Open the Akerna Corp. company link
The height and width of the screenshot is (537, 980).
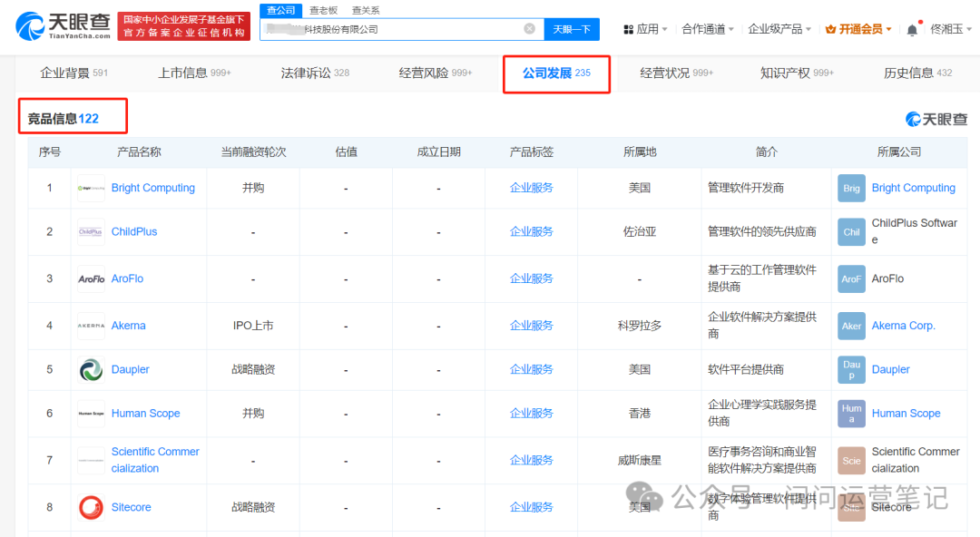(903, 326)
